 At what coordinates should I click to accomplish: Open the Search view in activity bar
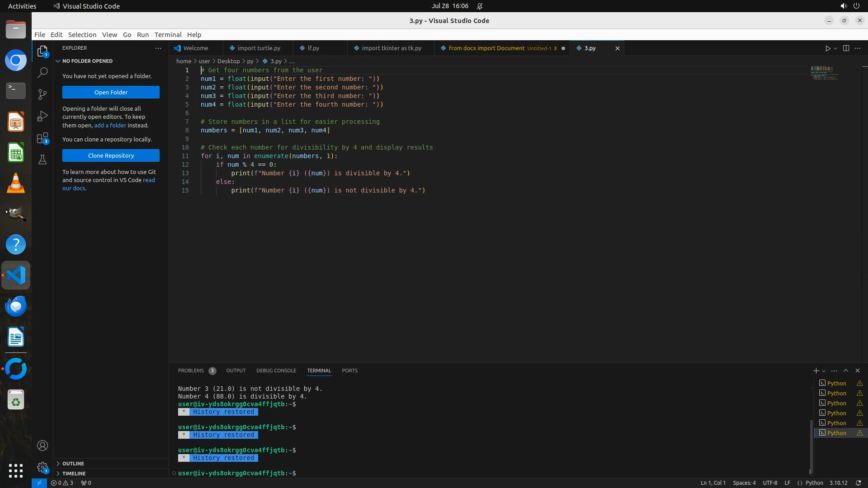42,72
